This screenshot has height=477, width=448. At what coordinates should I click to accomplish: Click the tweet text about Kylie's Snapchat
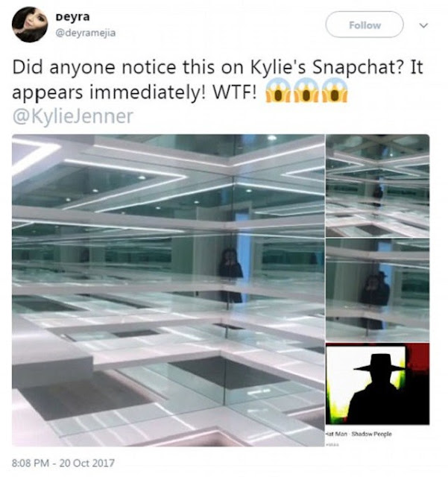pyautogui.click(x=218, y=79)
